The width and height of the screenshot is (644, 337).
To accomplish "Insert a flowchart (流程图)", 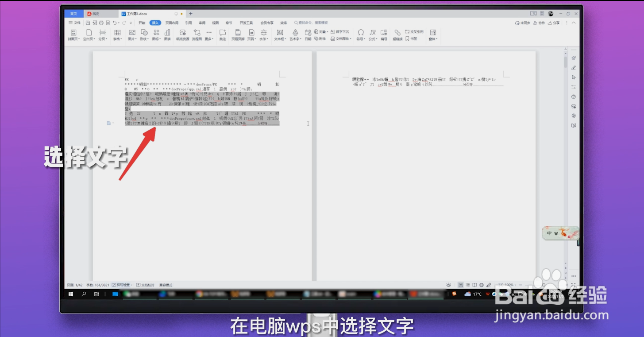I will (x=197, y=35).
